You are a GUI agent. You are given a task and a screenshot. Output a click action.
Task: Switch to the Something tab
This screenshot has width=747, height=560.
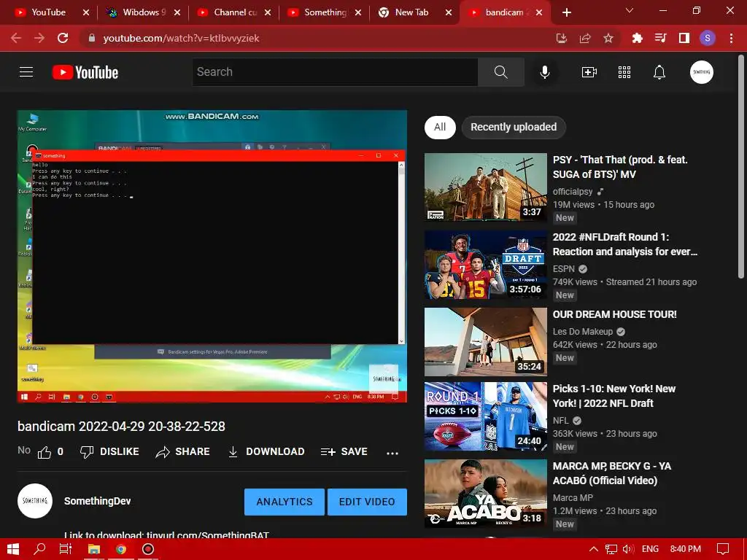click(324, 12)
